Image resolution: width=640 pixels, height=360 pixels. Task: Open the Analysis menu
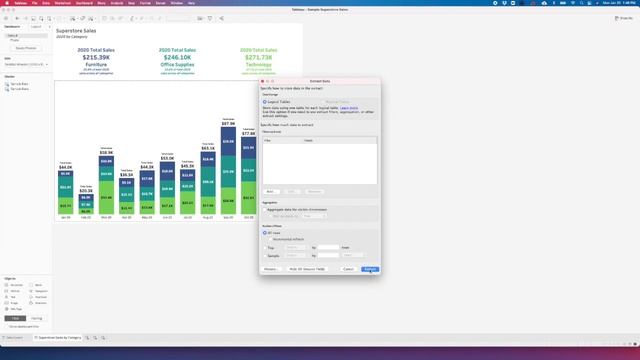click(117, 3)
